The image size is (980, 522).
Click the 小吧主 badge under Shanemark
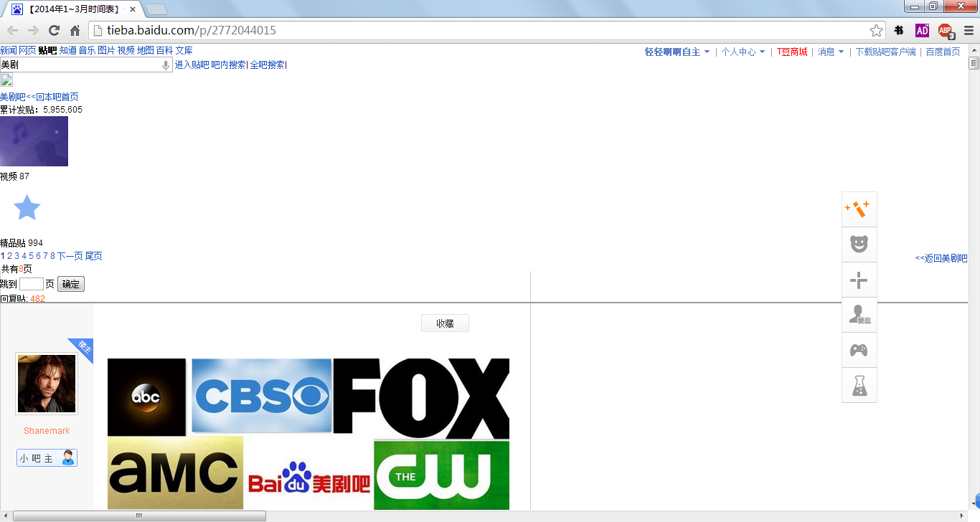(47, 458)
